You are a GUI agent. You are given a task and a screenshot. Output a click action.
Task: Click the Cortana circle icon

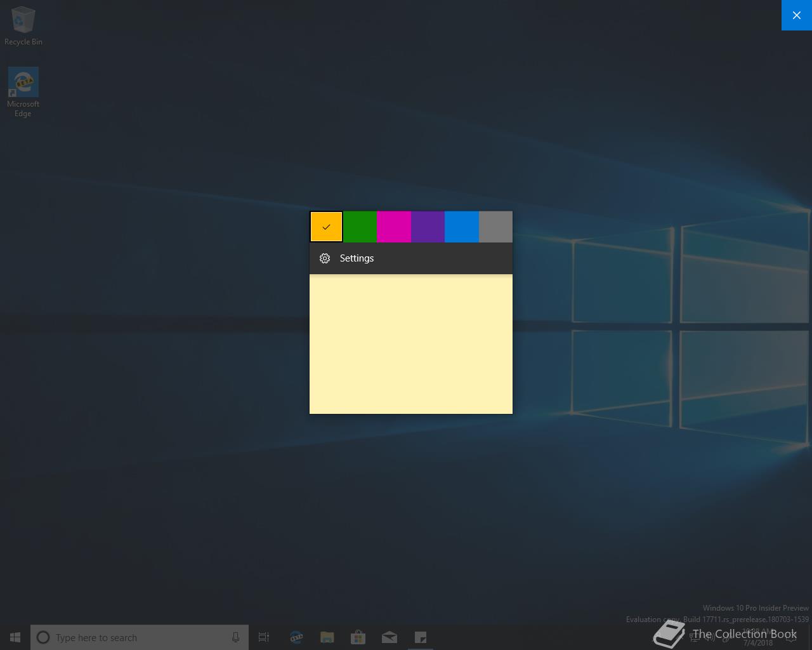tap(43, 637)
